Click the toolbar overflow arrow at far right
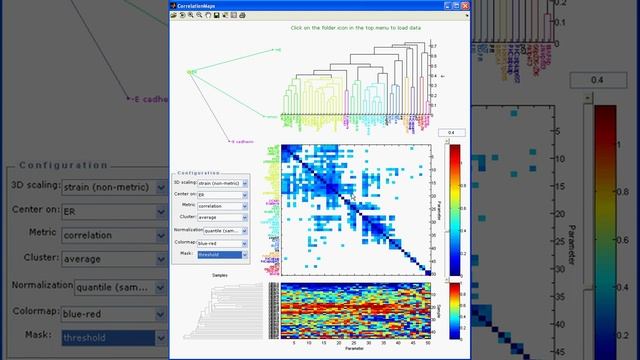The image size is (640, 360). pos(467,16)
